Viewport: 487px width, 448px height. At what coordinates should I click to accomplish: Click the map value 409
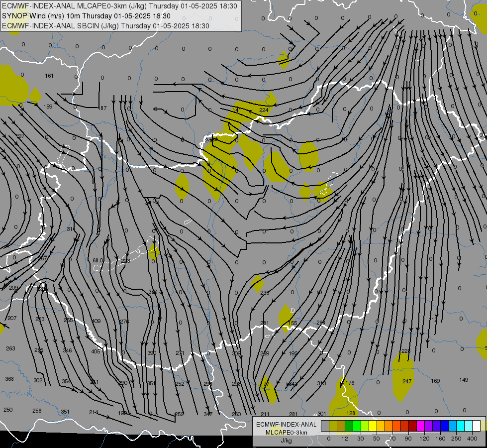pos(96,321)
